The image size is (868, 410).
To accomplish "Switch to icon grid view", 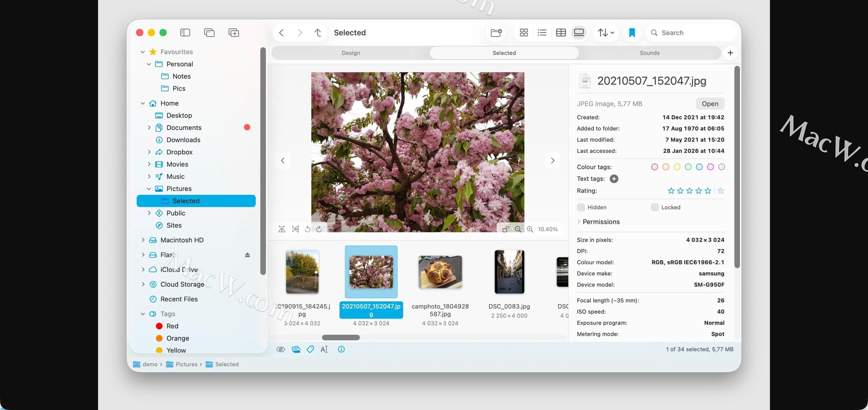I will (524, 33).
